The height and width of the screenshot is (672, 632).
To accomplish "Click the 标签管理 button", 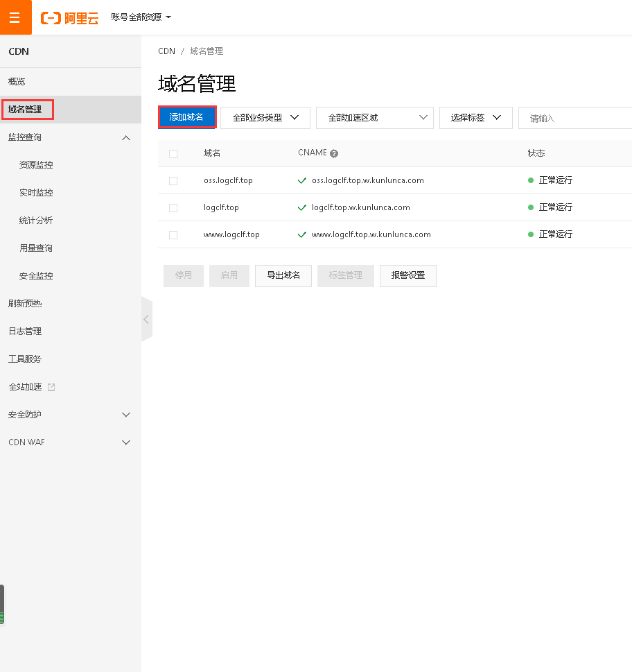I will (346, 275).
